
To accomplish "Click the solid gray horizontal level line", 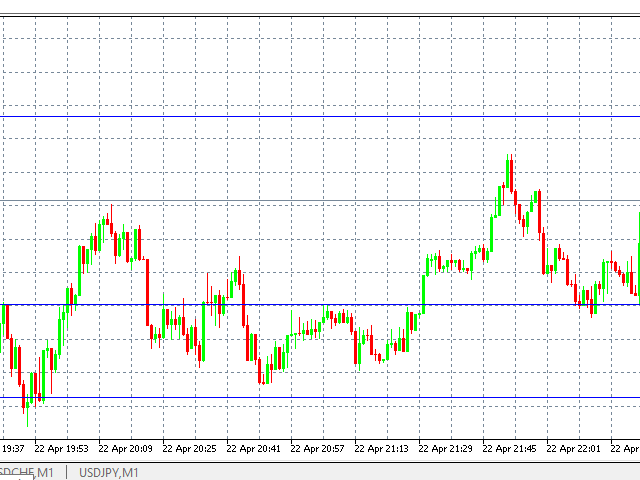I will [x=320, y=201].
